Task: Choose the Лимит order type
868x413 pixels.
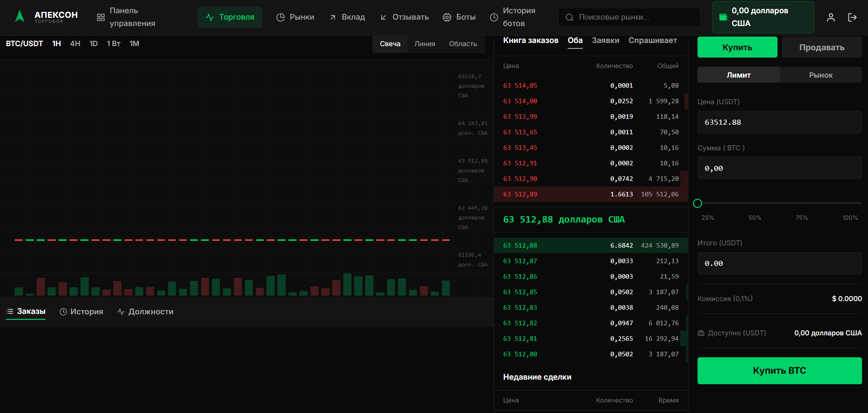Action: click(739, 75)
